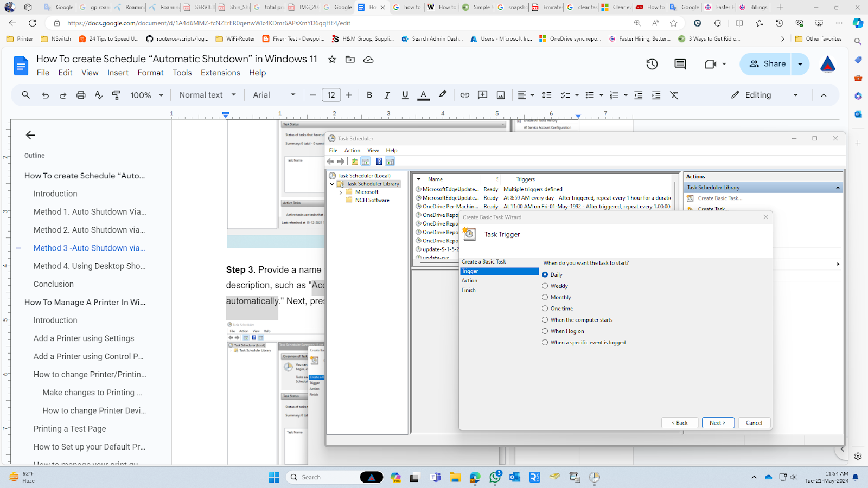
Task: Open the Insert menu in Google Docs
Action: tap(118, 73)
